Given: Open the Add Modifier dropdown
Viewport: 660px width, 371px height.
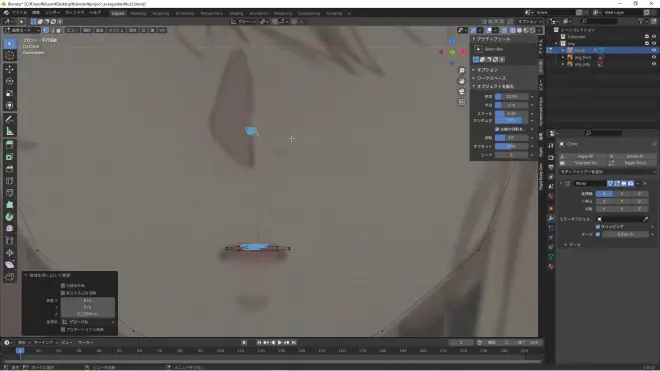Looking at the screenshot, I should 607,172.
